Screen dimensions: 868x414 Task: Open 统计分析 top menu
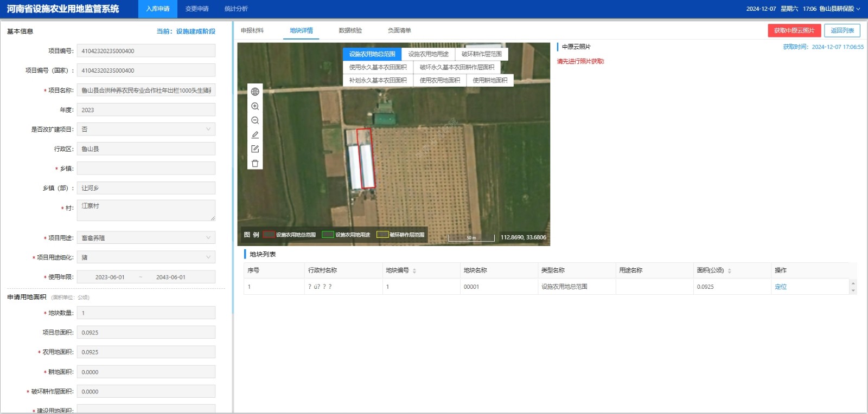tap(236, 9)
